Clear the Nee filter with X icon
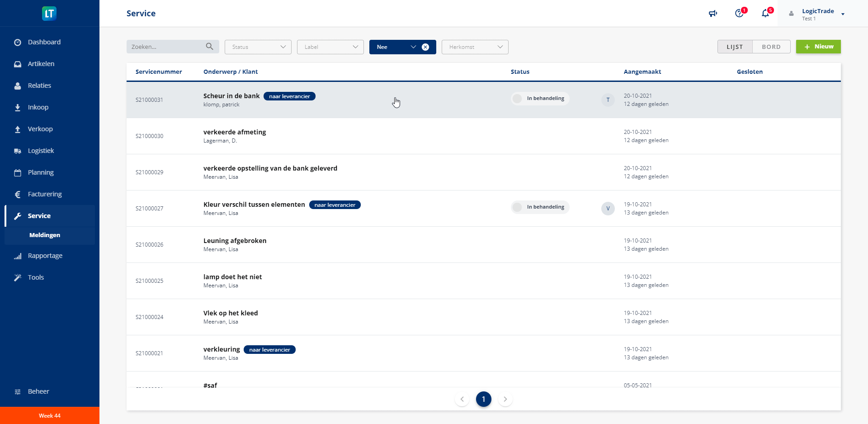 point(425,47)
